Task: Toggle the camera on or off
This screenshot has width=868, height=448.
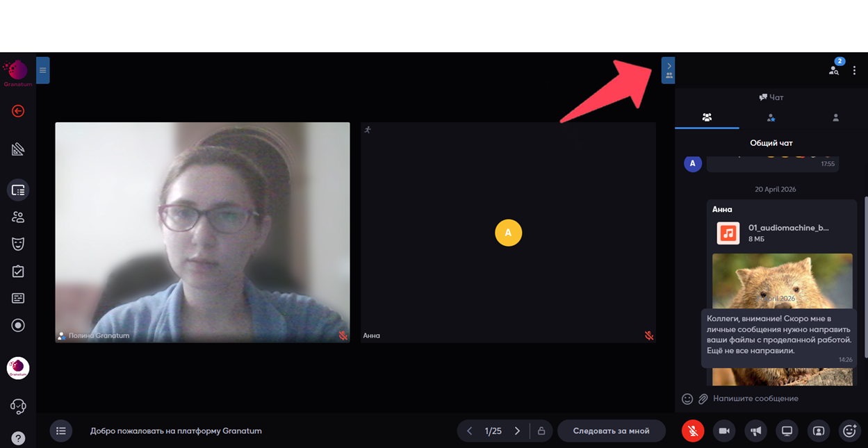Action: click(723, 431)
